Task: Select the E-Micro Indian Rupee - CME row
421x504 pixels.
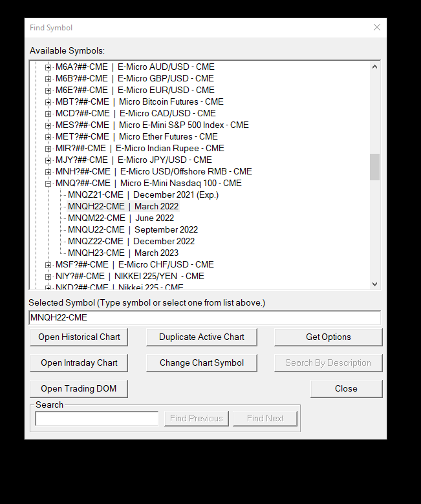Action: 140,148
